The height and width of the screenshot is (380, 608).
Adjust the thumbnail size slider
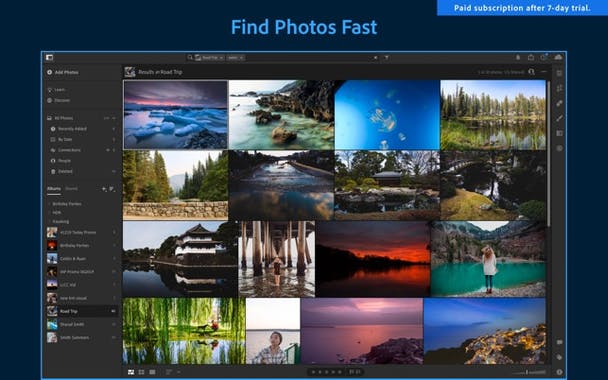point(529,372)
